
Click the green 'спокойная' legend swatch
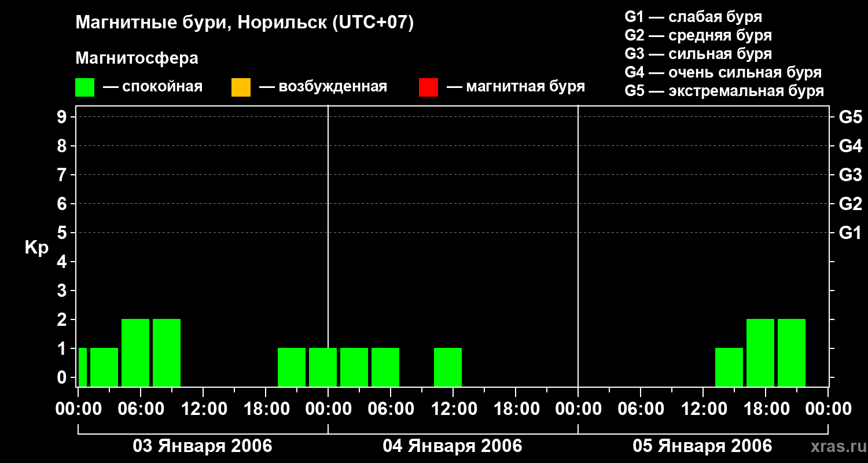click(85, 87)
